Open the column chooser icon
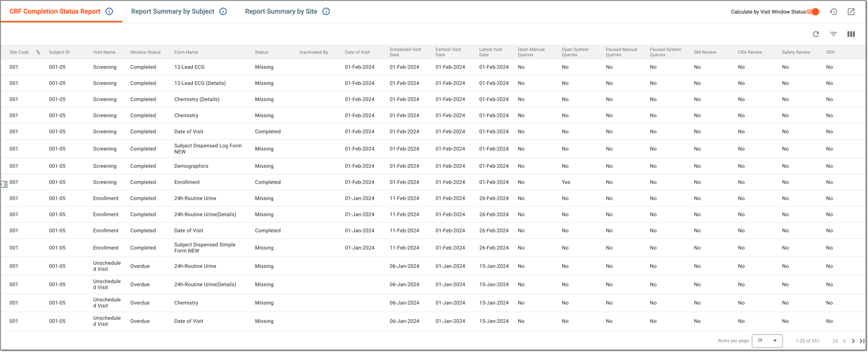Viewport: 868px width, 352px height. click(x=851, y=34)
